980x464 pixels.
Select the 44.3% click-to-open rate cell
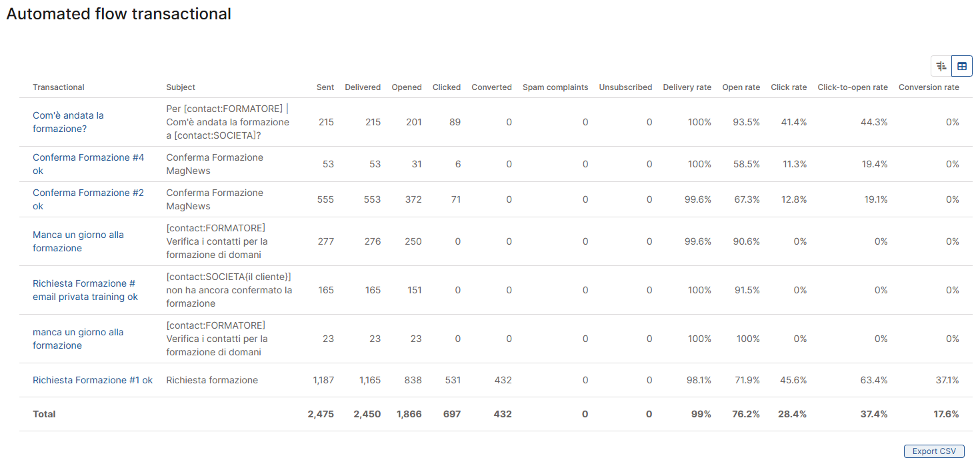click(874, 122)
